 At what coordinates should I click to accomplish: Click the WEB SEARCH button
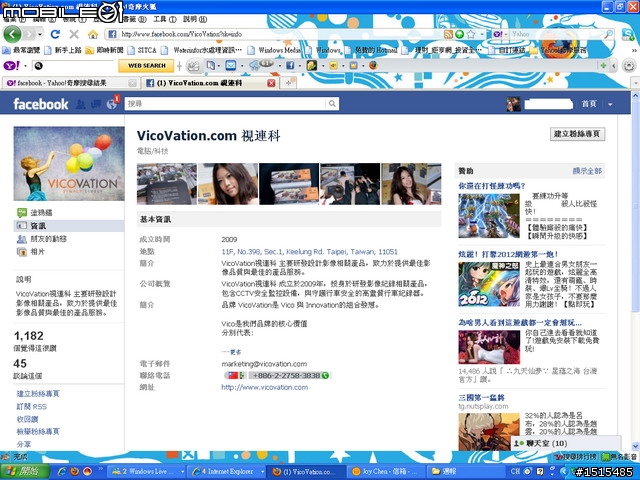click(x=146, y=65)
